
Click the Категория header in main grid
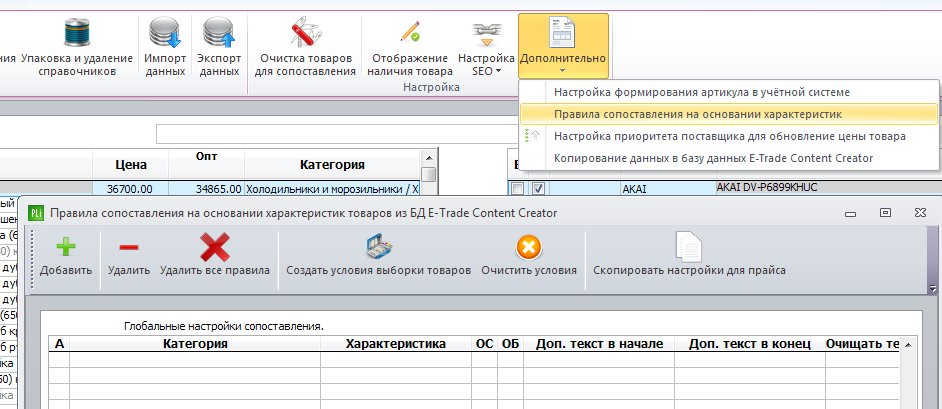(332, 165)
